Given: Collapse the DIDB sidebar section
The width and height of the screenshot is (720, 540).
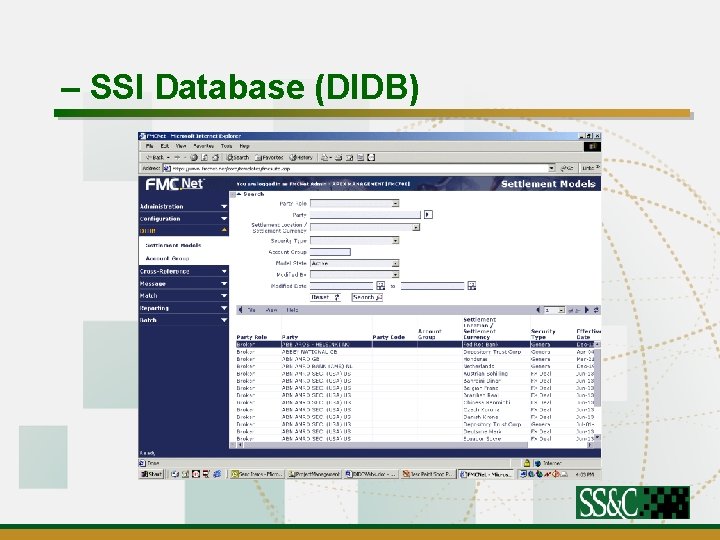Looking at the screenshot, I should pos(184,231).
